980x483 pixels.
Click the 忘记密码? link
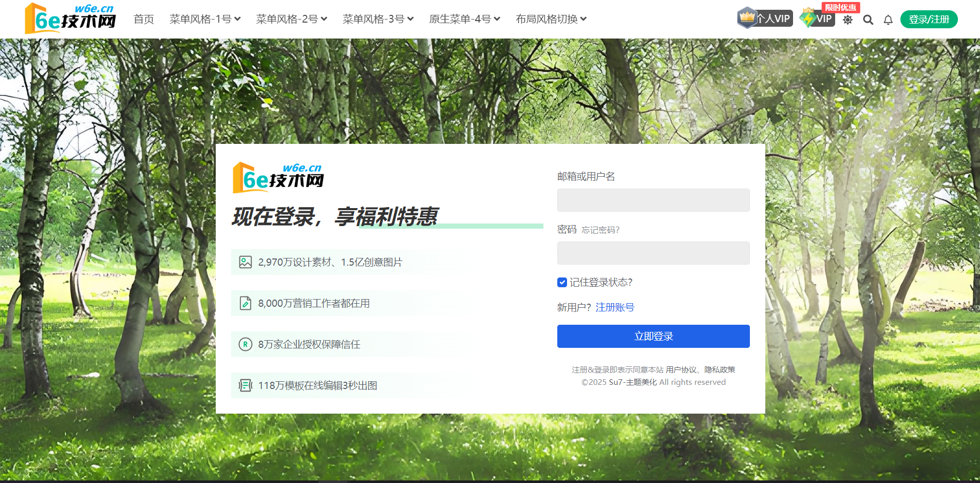click(x=600, y=230)
